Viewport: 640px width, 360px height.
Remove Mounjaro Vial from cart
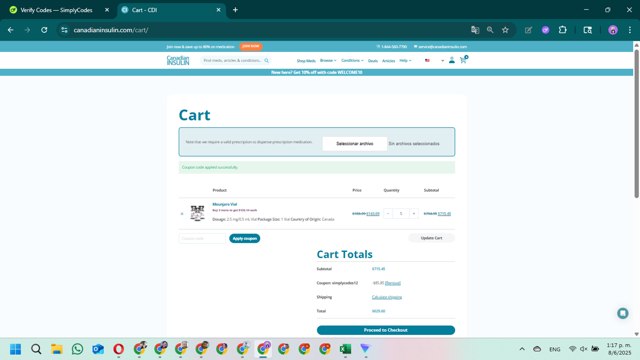pyautogui.click(x=182, y=213)
